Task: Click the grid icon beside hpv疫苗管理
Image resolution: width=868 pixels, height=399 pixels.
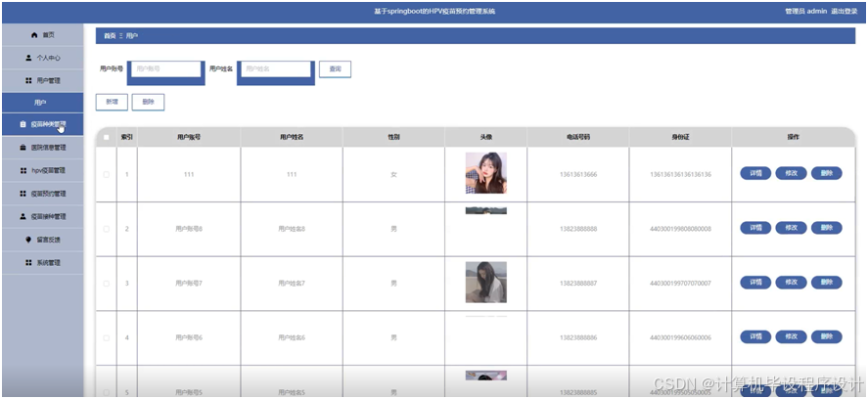Action: pos(23,170)
